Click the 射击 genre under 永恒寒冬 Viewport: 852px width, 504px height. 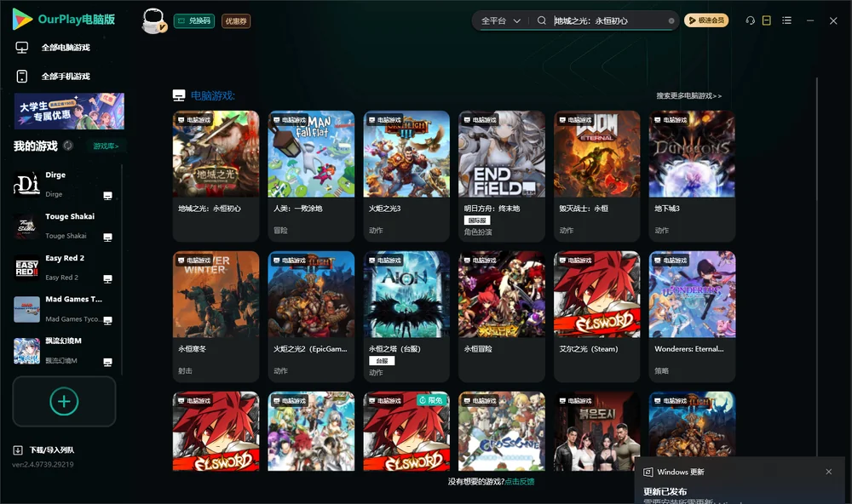point(185,371)
